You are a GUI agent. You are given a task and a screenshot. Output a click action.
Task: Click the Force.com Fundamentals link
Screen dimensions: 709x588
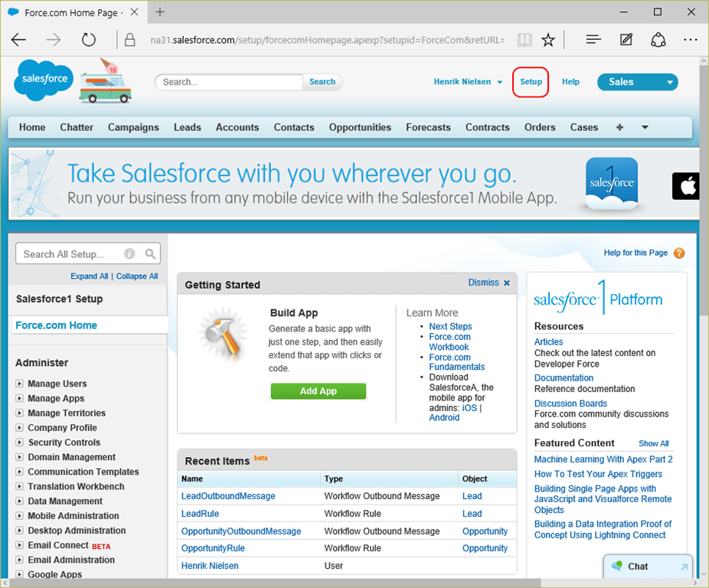point(456,362)
